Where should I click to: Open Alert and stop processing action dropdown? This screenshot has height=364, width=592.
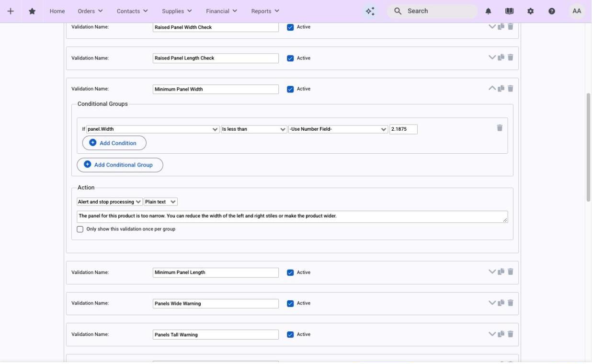click(110, 202)
